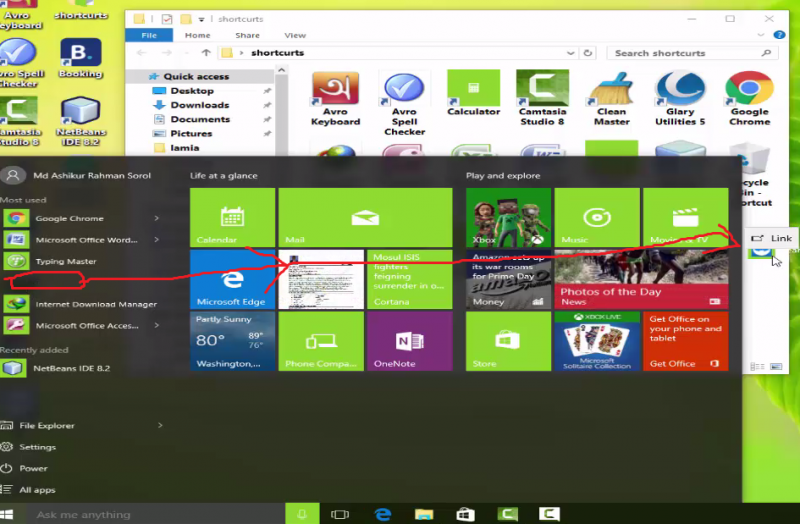
Task: Open the Share ribbon tab
Action: [x=246, y=35]
